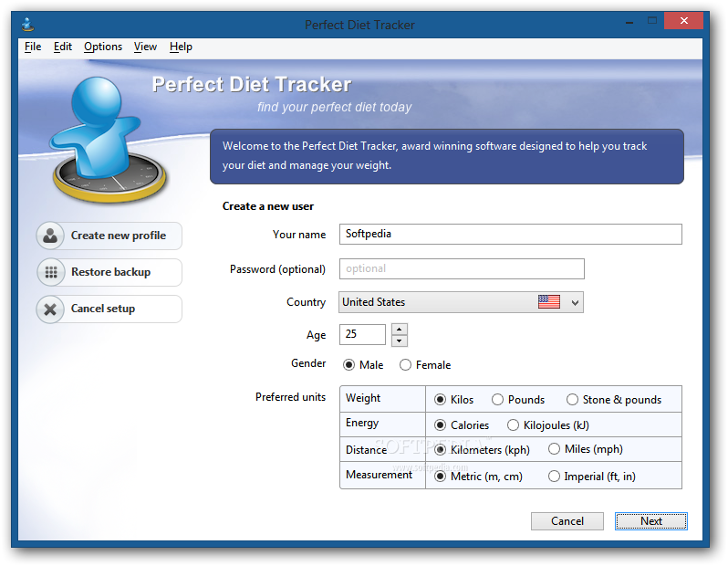Click the 'Create a new user' heading
728x566 pixels.
(x=268, y=206)
